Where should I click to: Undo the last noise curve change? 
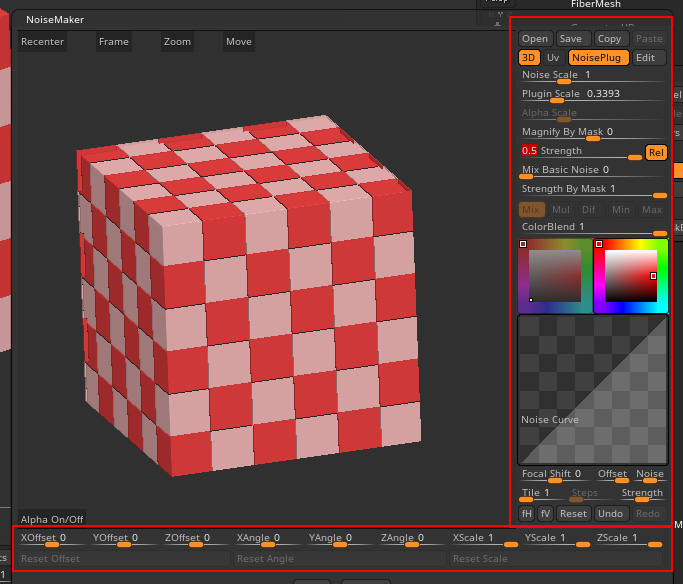(610, 514)
